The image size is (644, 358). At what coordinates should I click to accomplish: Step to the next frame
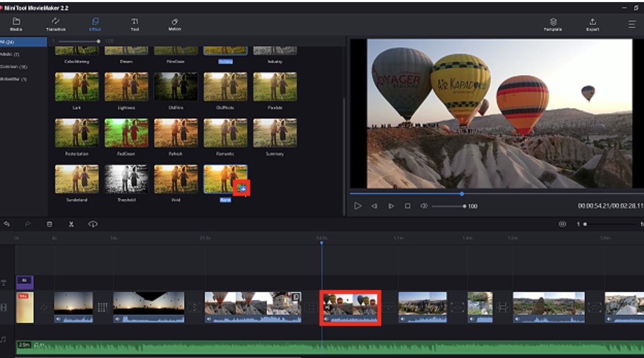[x=391, y=206]
